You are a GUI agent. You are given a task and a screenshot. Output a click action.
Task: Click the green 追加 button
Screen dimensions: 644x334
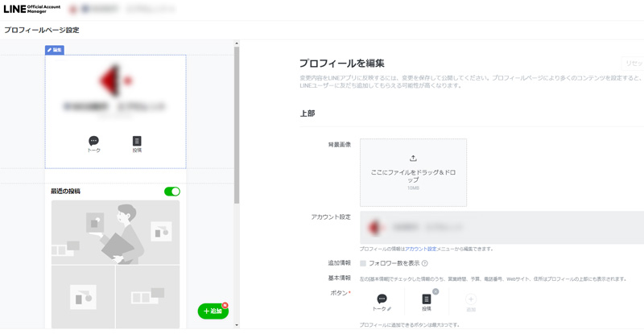point(213,311)
